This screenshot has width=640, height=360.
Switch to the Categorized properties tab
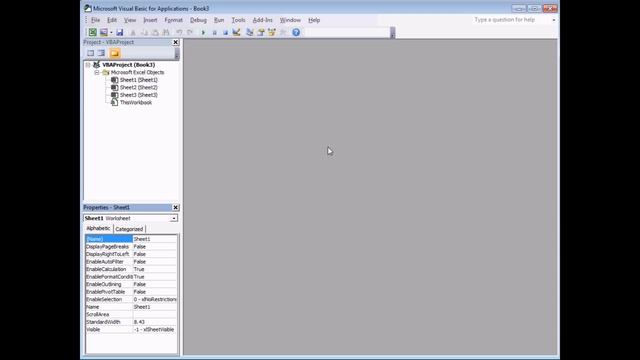point(129,229)
